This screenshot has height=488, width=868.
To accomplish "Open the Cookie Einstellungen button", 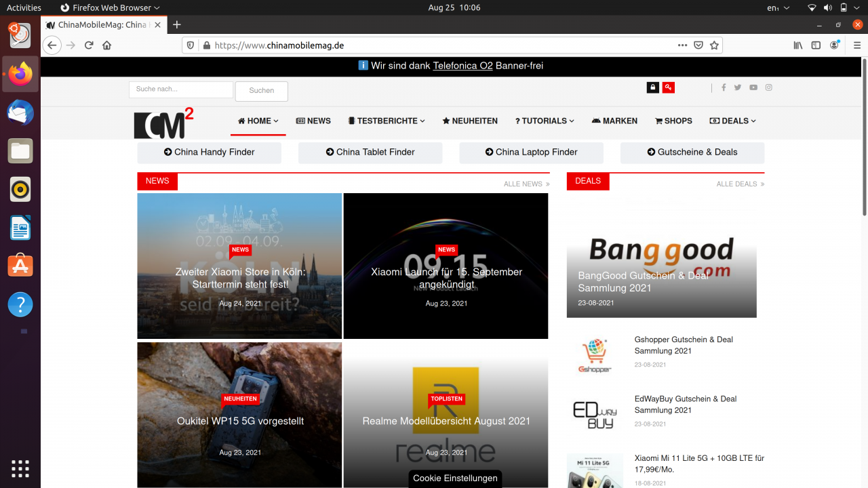I will coord(455,479).
